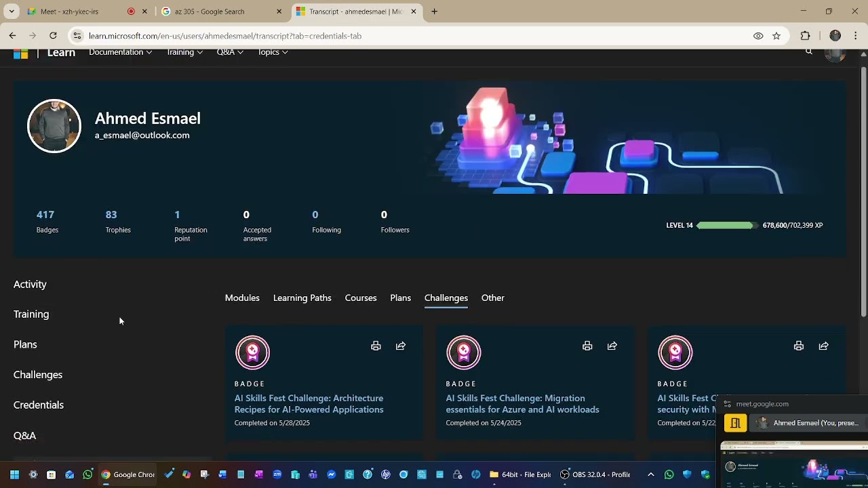Click print icon on third badge card

click(799, 346)
